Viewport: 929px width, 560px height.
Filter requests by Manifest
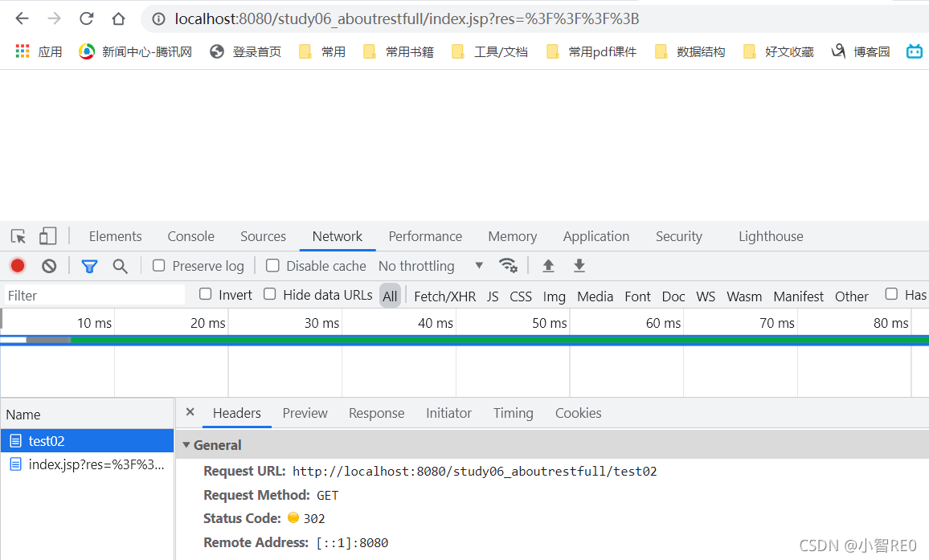pyautogui.click(x=799, y=296)
